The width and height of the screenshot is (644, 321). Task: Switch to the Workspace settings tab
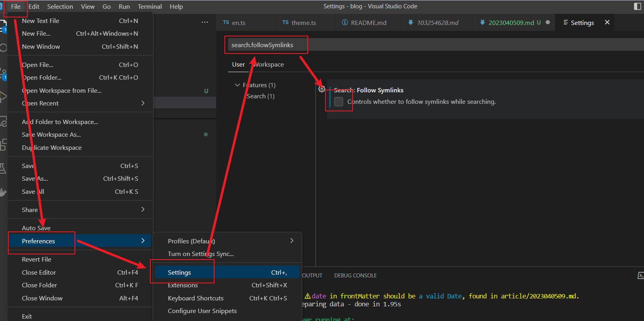(268, 64)
